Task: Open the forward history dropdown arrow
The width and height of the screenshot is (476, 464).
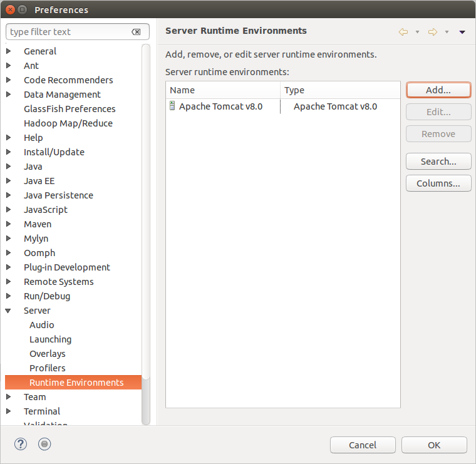Action: 447,32
